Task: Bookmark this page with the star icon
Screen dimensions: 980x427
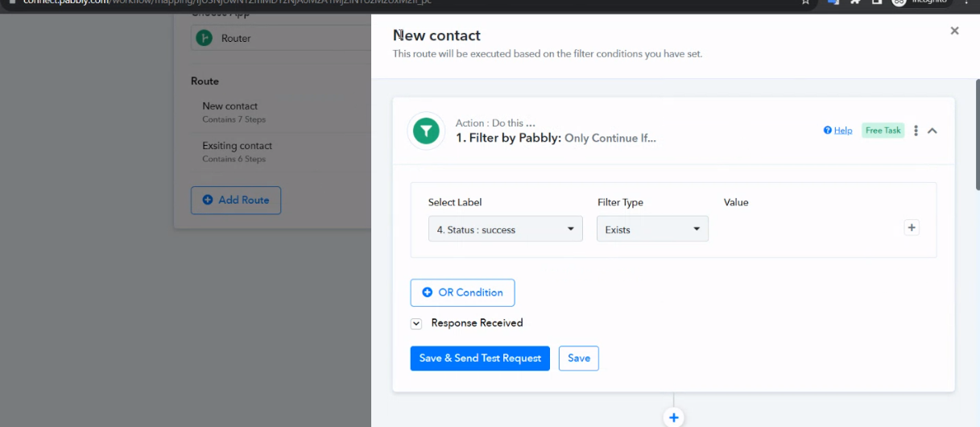Action: (805, 2)
